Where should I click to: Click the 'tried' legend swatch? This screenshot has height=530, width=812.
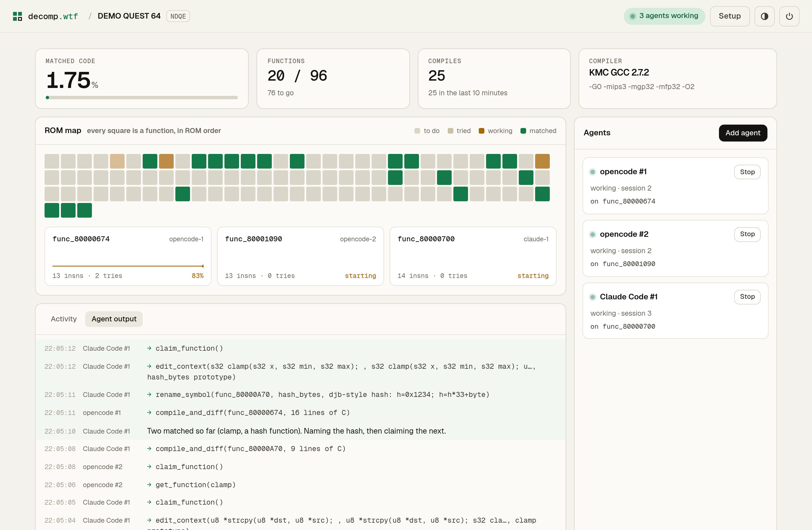click(x=450, y=131)
